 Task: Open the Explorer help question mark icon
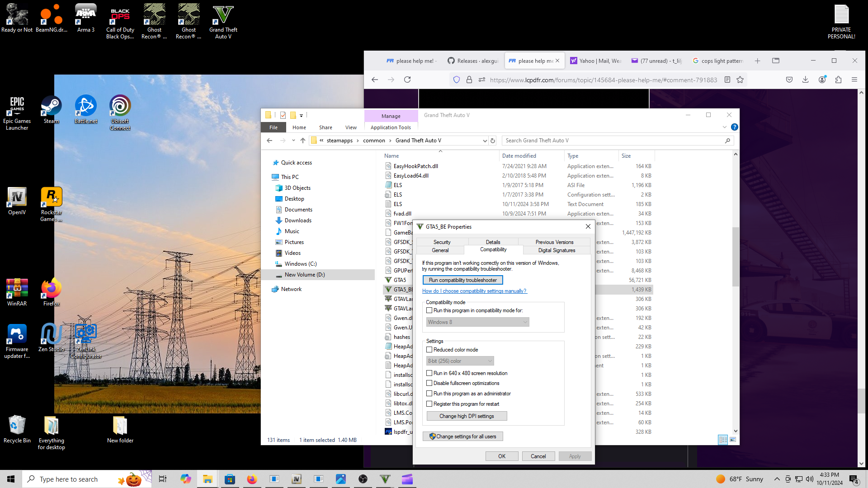[735, 127]
